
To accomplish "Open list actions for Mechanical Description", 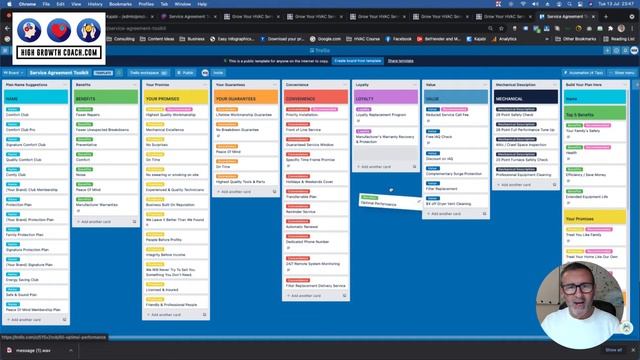I will [554, 84].
